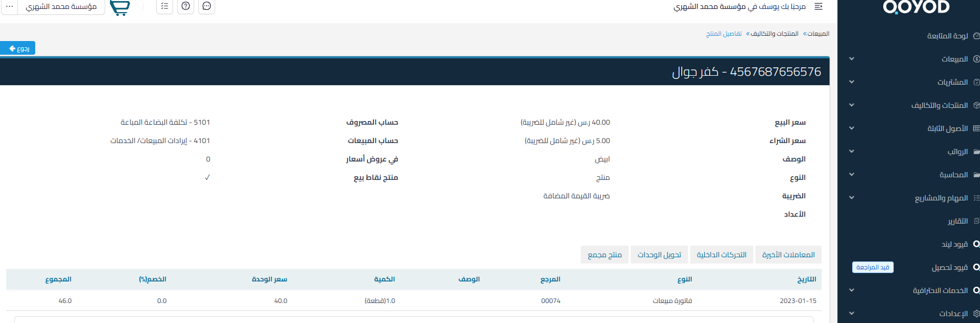980x323 pixels.
Task: Click the الكمية column header
Action: click(x=385, y=279)
